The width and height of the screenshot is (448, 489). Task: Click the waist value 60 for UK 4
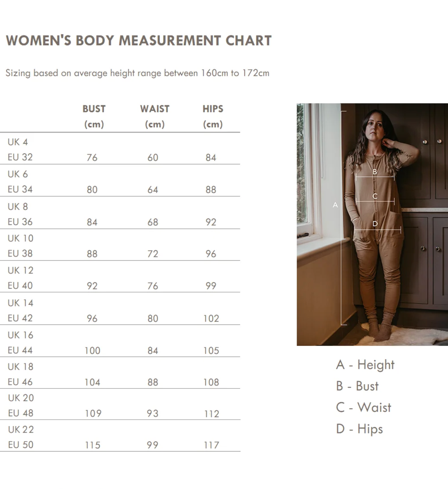[153, 157]
